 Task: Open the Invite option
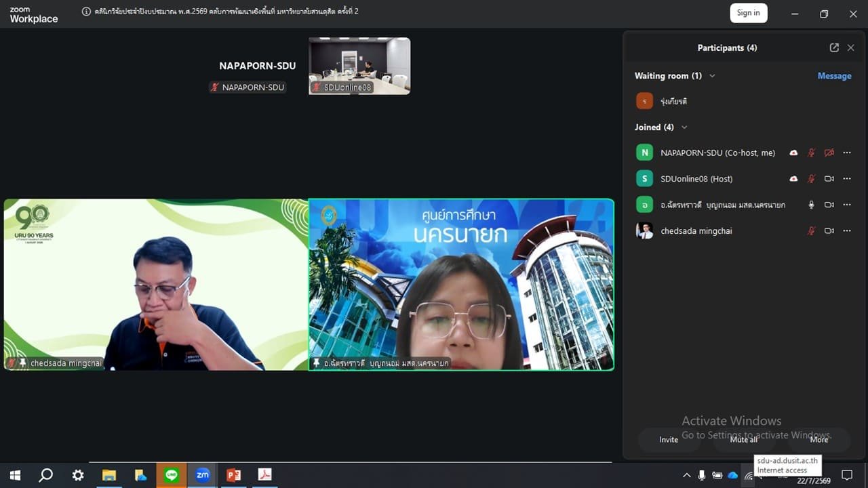click(669, 440)
